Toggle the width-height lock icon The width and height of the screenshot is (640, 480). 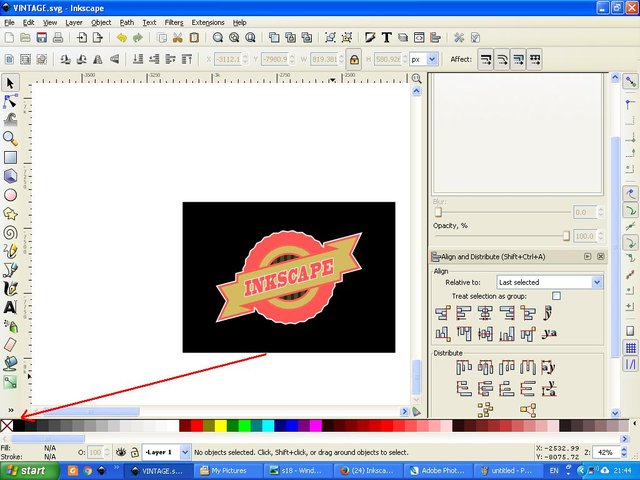click(x=354, y=60)
